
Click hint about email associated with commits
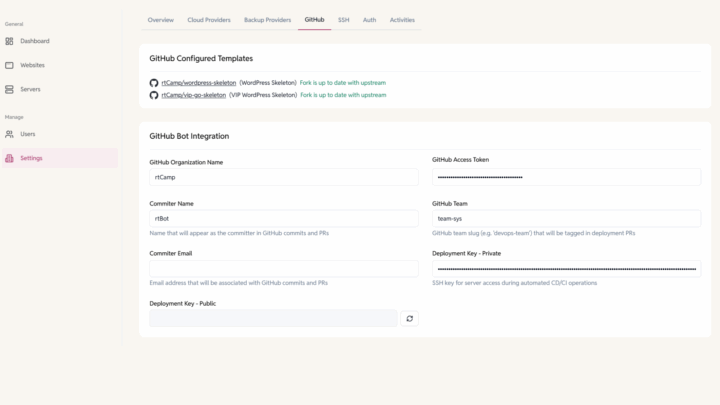[239, 283]
